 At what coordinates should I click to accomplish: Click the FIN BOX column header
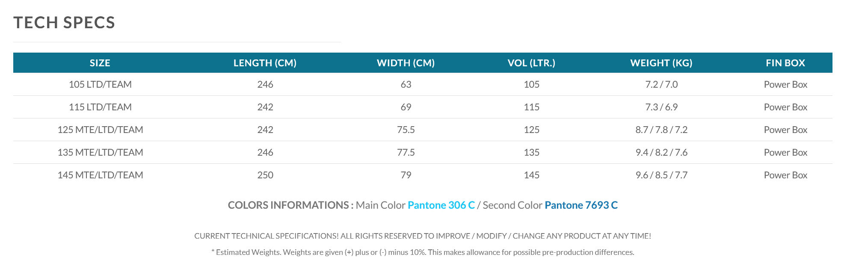(785, 63)
